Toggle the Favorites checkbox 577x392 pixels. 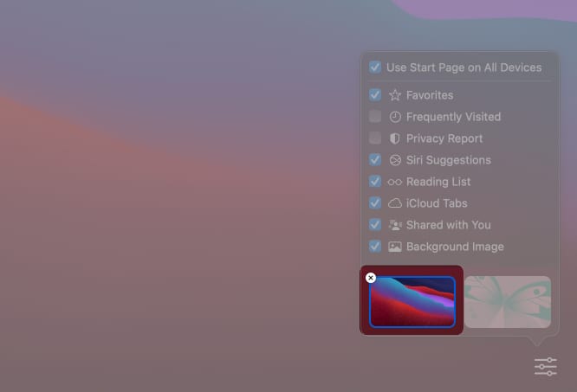[375, 95]
